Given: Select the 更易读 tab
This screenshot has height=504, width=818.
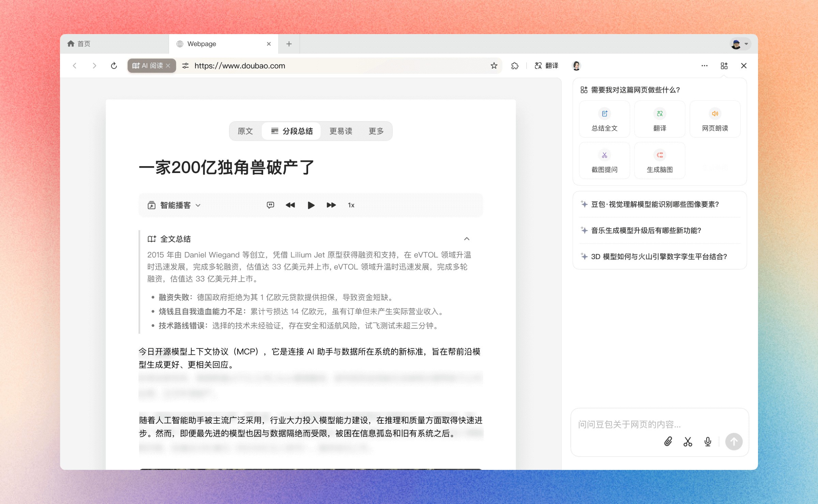Looking at the screenshot, I should pyautogui.click(x=340, y=131).
